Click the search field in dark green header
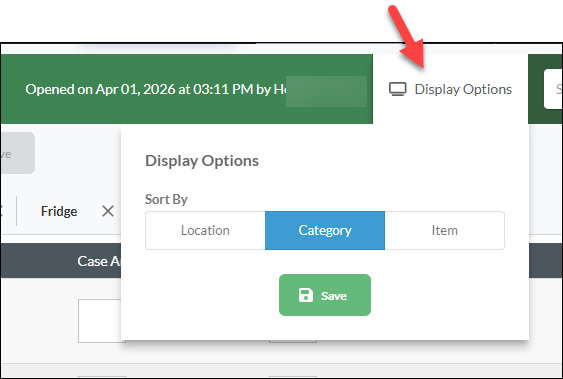The width and height of the screenshot is (563, 379). pyautogui.click(x=553, y=89)
